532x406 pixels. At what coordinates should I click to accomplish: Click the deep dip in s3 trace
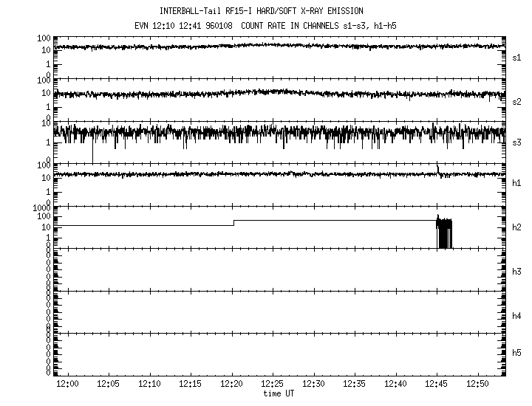click(92, 151)
